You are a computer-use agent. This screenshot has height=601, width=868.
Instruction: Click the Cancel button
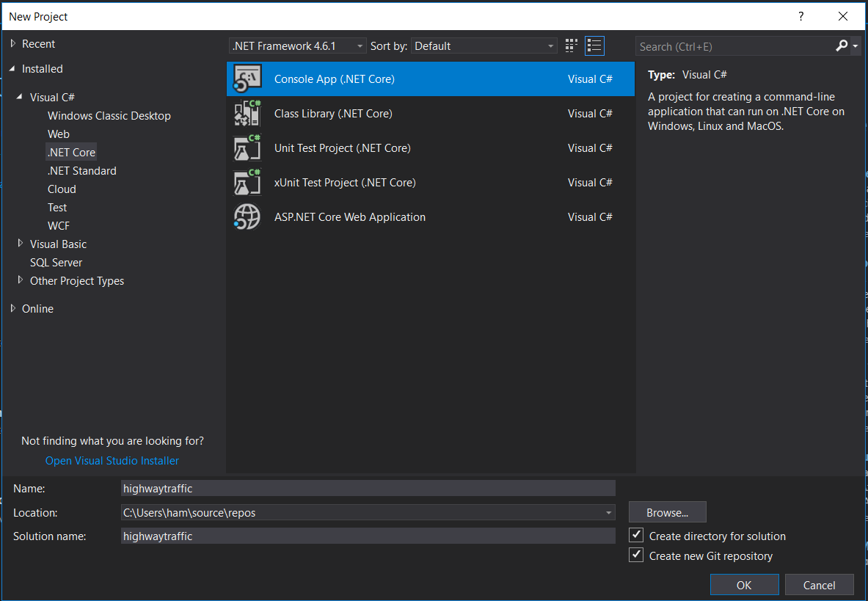pyautogui.click(x=819, y=585)
